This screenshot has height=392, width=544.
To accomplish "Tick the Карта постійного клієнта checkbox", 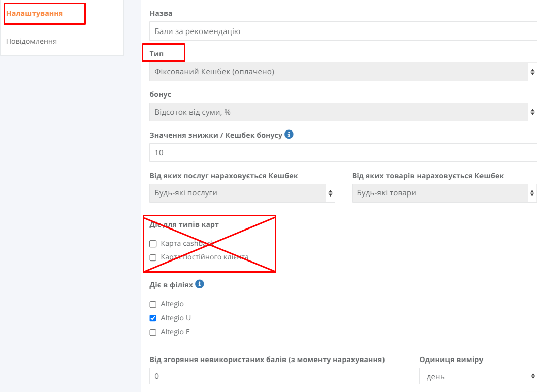I will click(153, 257).
